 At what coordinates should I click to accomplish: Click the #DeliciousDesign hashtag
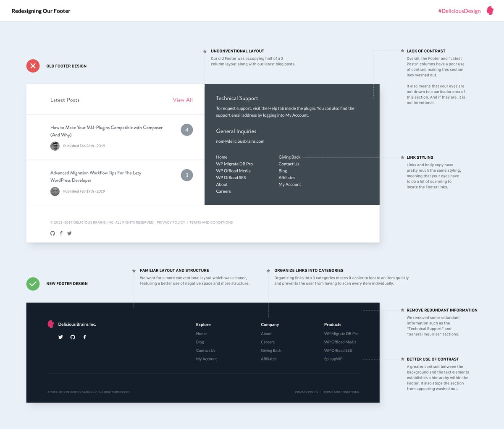(459, 11)
